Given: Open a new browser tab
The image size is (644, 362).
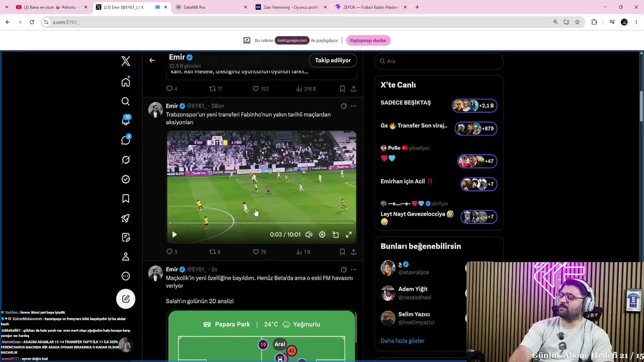Looking at the screenshot, I should 417,7.
